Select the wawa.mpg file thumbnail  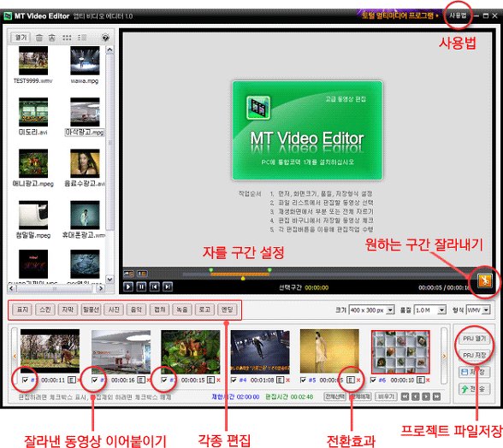[85, 61]
